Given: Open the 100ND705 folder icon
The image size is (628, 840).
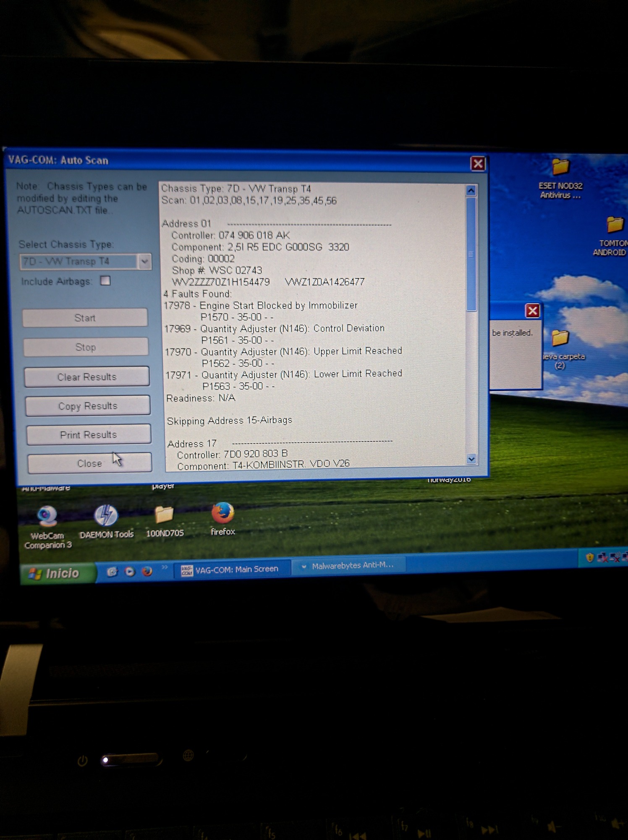Looking at the screenshot, I should (165, 521).
